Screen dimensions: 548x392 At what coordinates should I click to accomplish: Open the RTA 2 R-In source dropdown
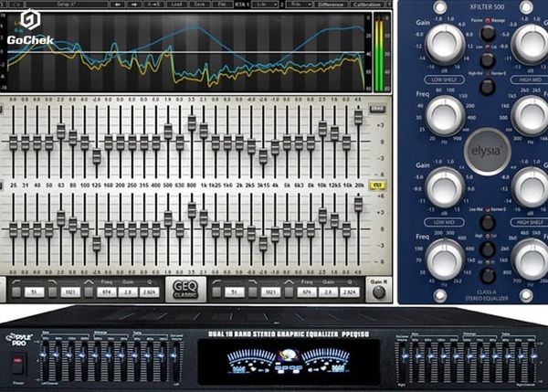(x=300, y=5)
